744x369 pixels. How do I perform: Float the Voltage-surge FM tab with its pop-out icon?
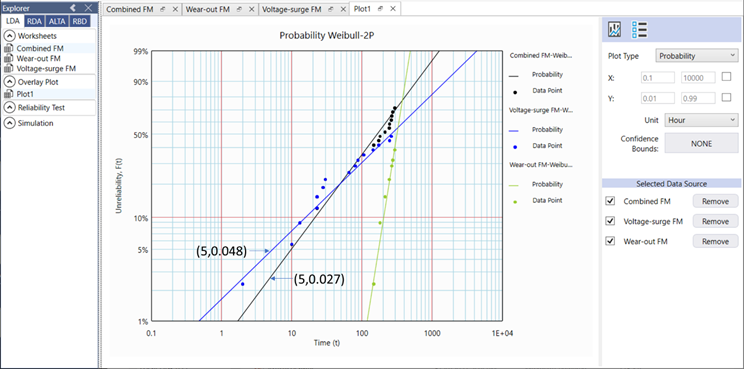[331, 9]
